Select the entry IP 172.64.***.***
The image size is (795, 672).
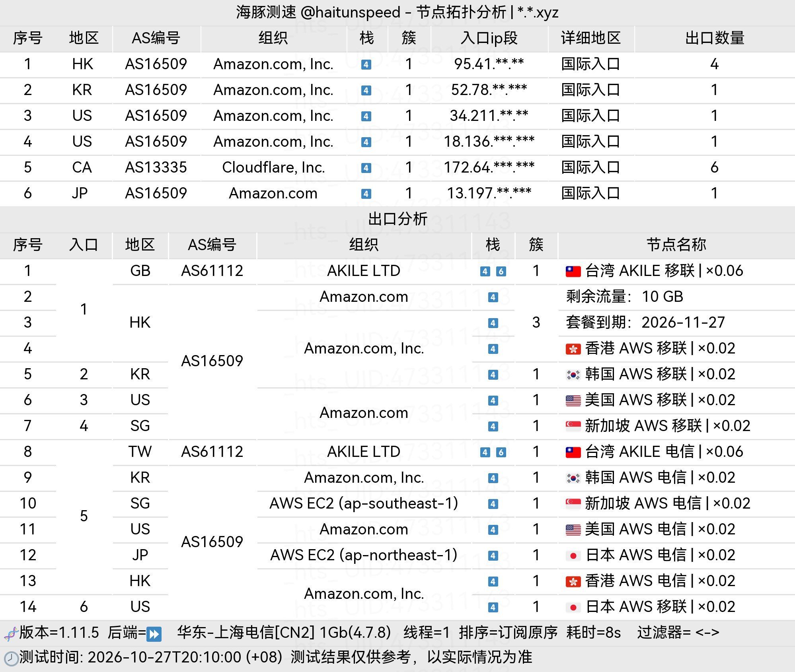[489, 167]
